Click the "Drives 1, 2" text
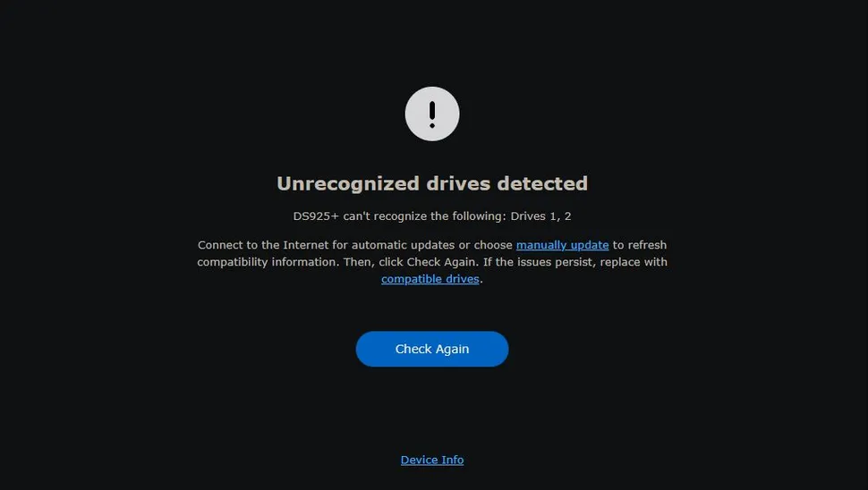 pos(540,216)
